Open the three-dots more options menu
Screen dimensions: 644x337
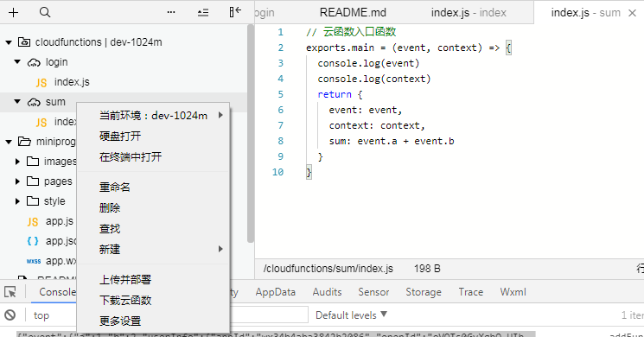pyautogui.click(x=171, y=12)
